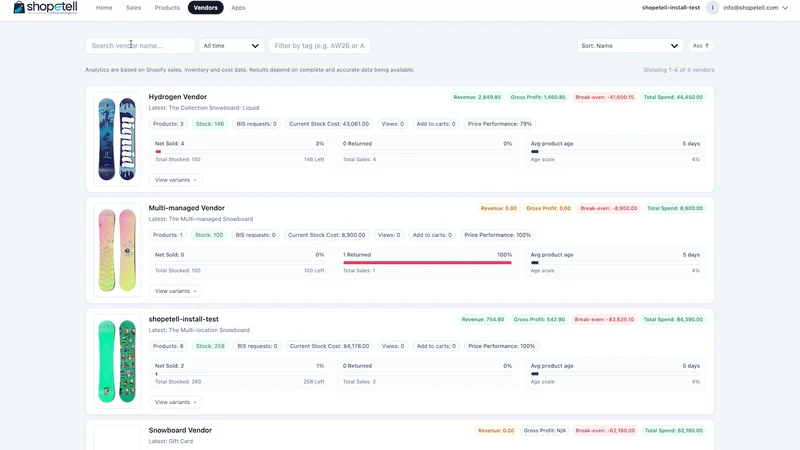The width and height of the screenshot is (800, 450).
Task: Click the Products: 8 chip
Action: pyautogui.click(x=168, y=346)
